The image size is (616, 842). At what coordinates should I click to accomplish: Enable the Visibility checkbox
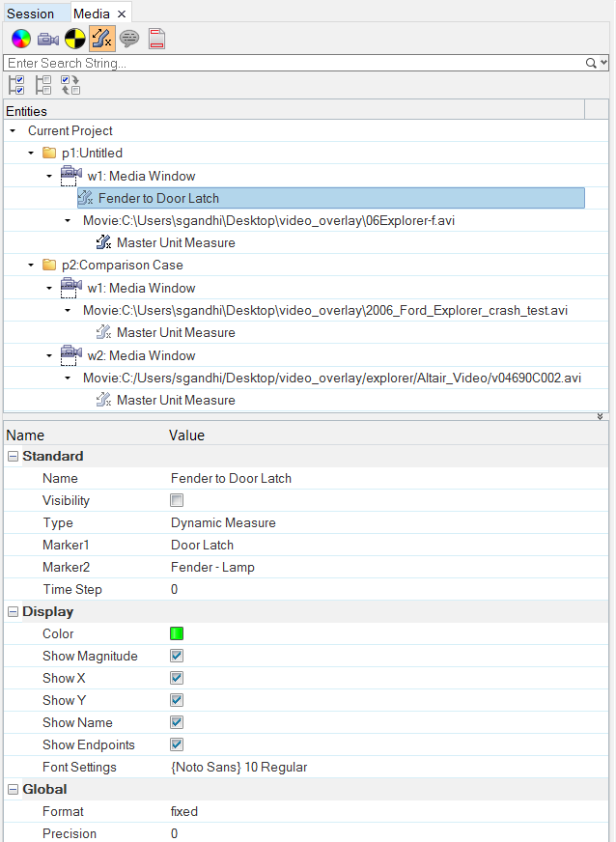point(177,500)
